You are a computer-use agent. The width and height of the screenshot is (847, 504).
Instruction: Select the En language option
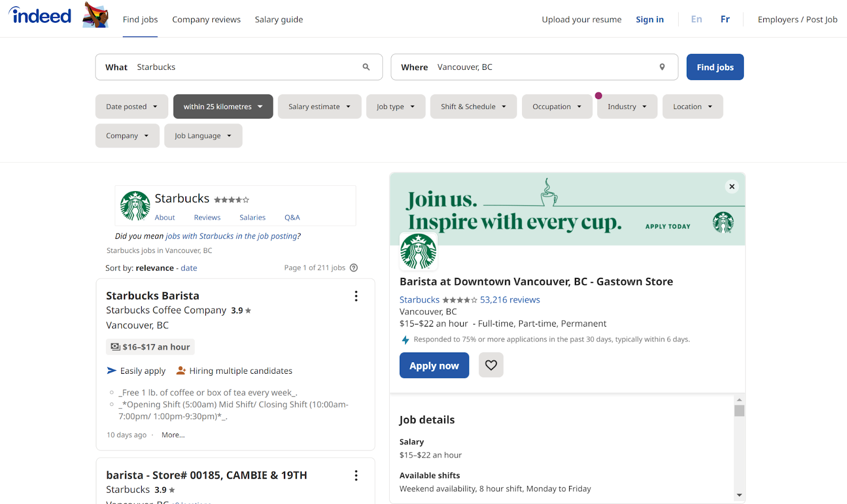click(x=697, y=20)
